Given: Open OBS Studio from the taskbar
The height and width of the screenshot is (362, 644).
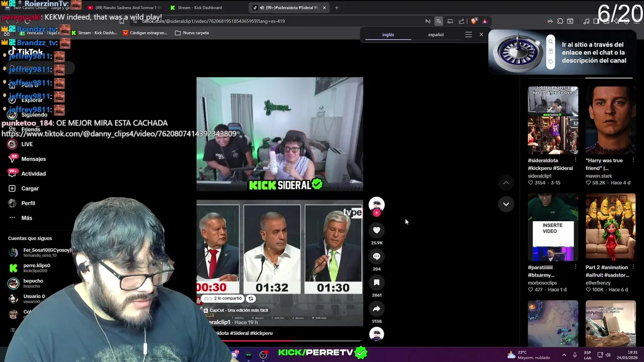Looking at the screenshot, I should click(263, 355).
